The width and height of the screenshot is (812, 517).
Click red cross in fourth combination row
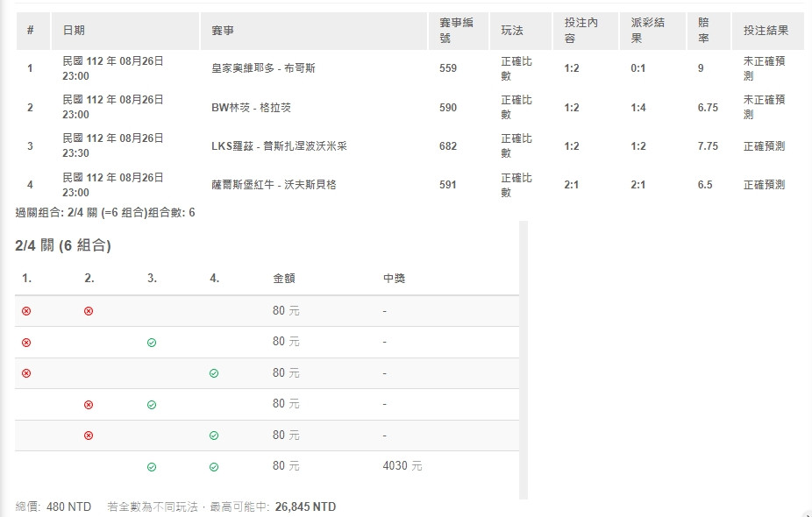tap(89, 405)
